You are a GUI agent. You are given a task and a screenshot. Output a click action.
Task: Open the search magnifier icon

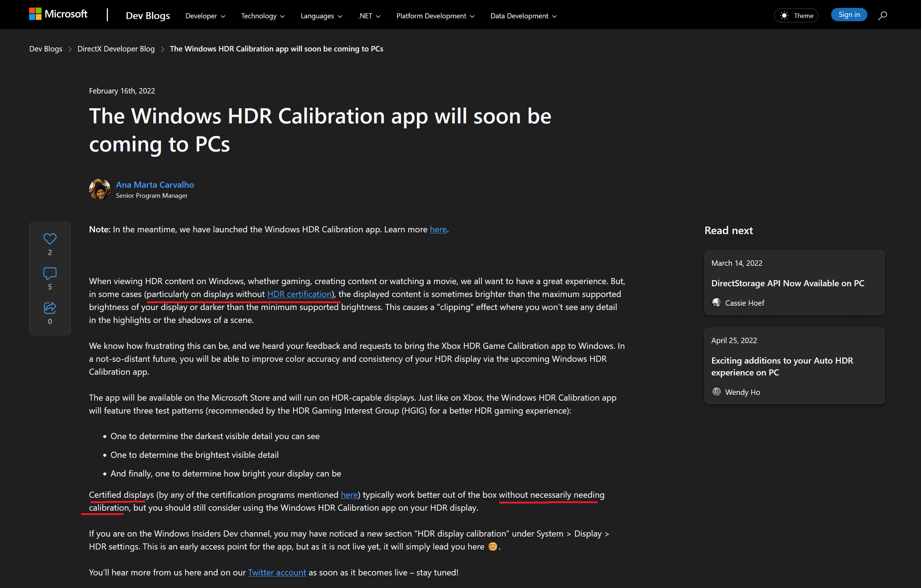883,15
